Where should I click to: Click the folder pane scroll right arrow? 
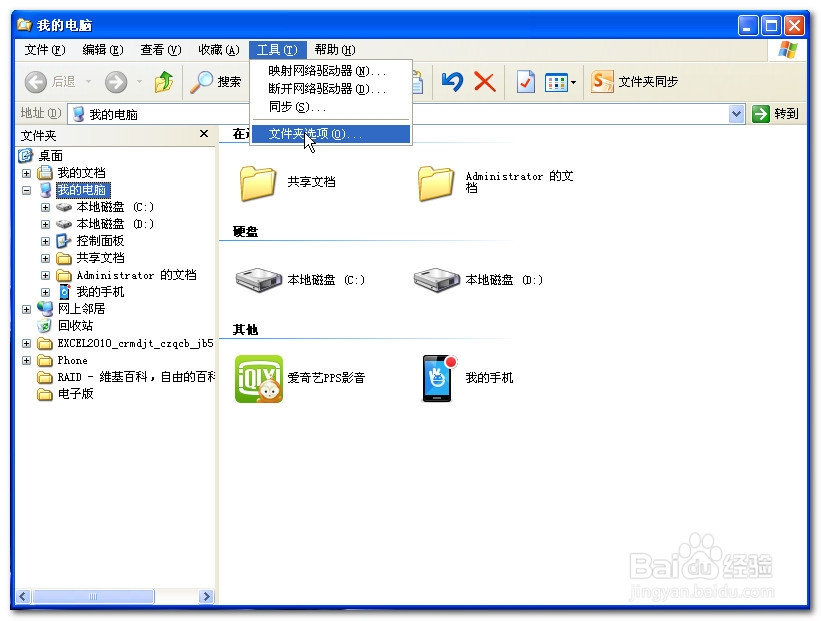206,596
